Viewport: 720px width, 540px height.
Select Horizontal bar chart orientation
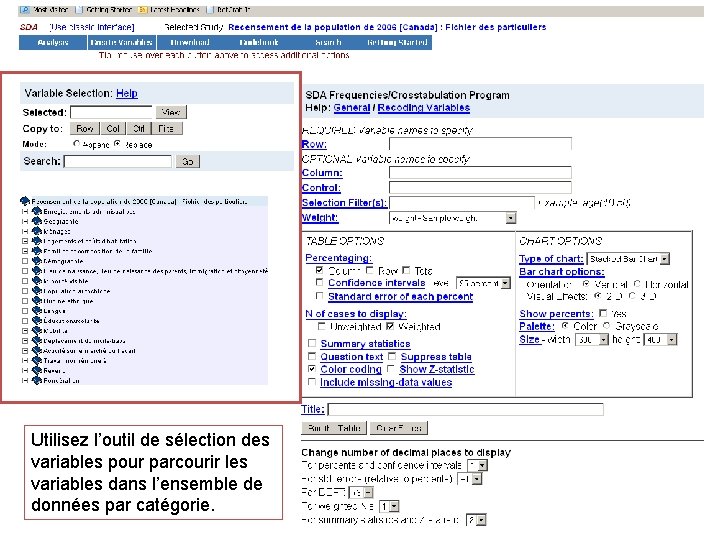click(x=637, y=284)
